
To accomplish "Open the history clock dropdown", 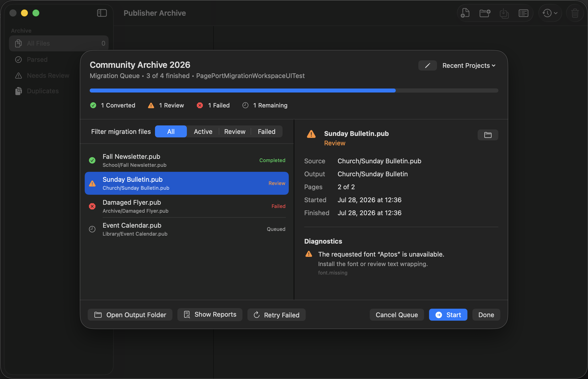I will coord(550,13).
